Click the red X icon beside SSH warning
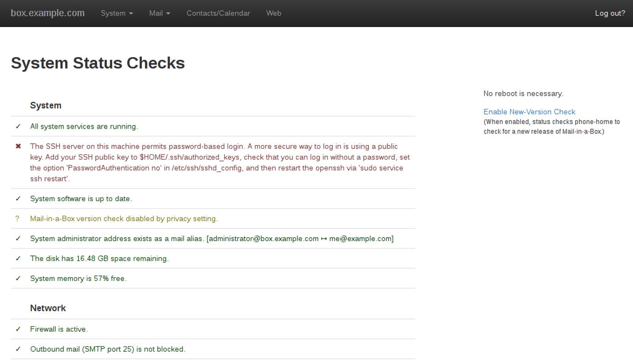Screen dimensions: 633x364 (x=17, y=146)
